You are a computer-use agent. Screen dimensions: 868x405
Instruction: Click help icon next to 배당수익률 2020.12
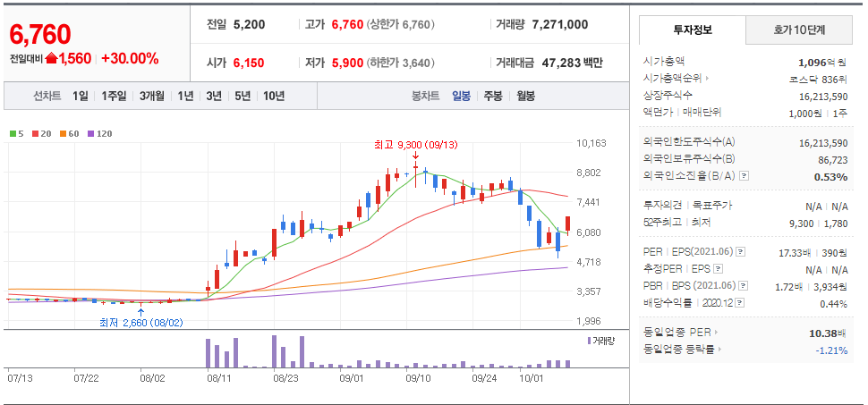740,303
